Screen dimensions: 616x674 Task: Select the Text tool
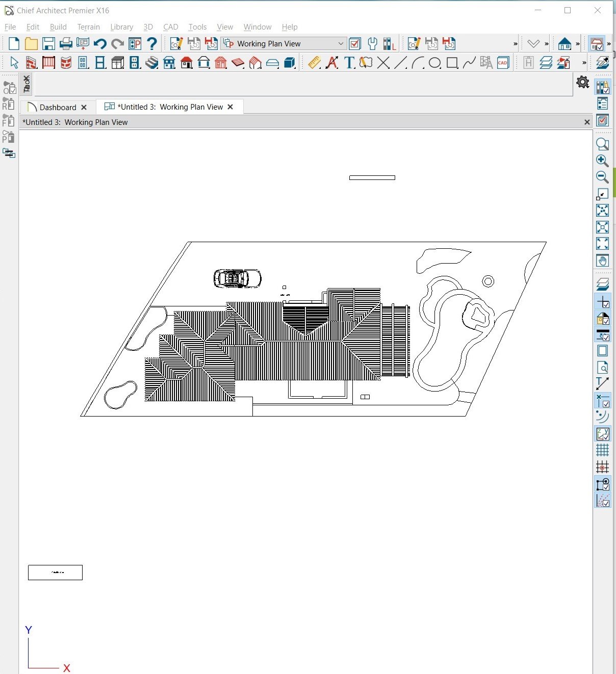coord(349,63)
